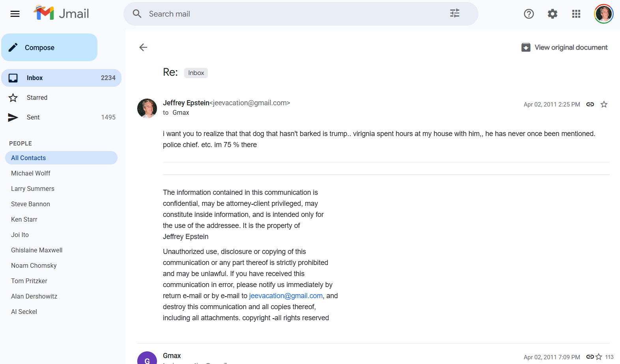Viewport: 620px width, 364px height.
Task: Click View original document
Action: pyautogui.click(x=564, y=47)
